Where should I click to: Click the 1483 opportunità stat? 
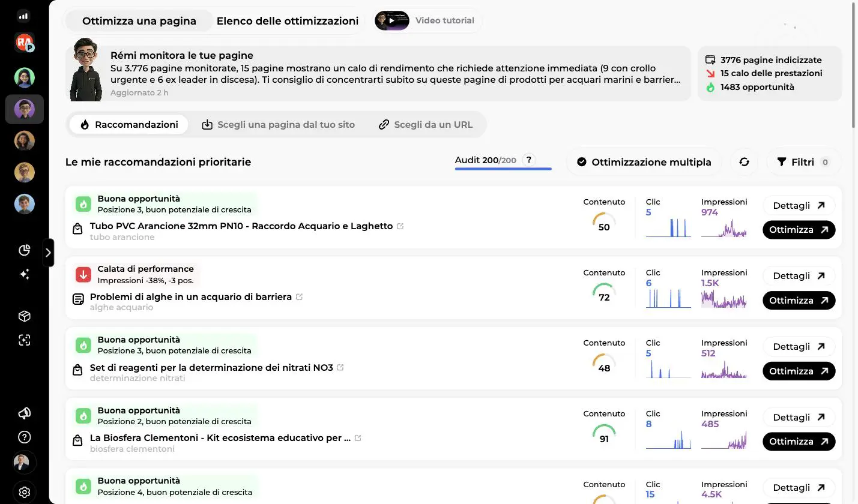(x=749, y=87)
